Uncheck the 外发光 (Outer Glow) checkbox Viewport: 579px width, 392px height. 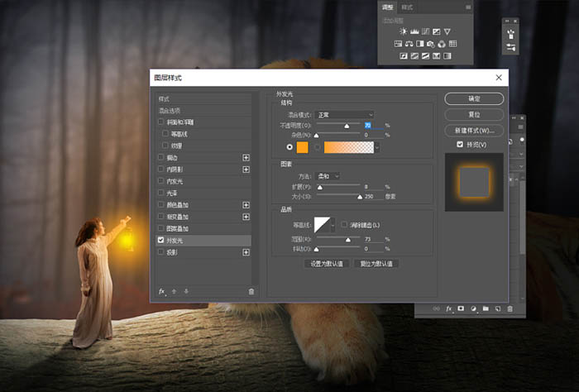160,240
